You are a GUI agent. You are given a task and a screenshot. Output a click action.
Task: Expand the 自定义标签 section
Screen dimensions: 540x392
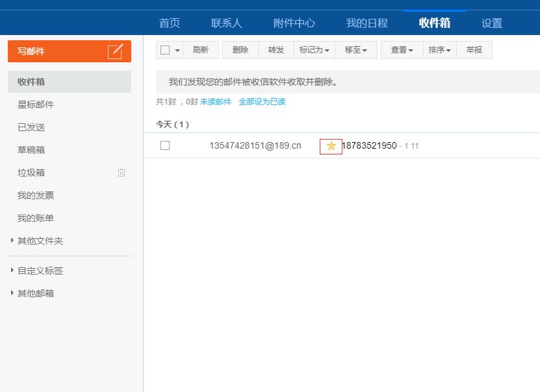point(12,271)
